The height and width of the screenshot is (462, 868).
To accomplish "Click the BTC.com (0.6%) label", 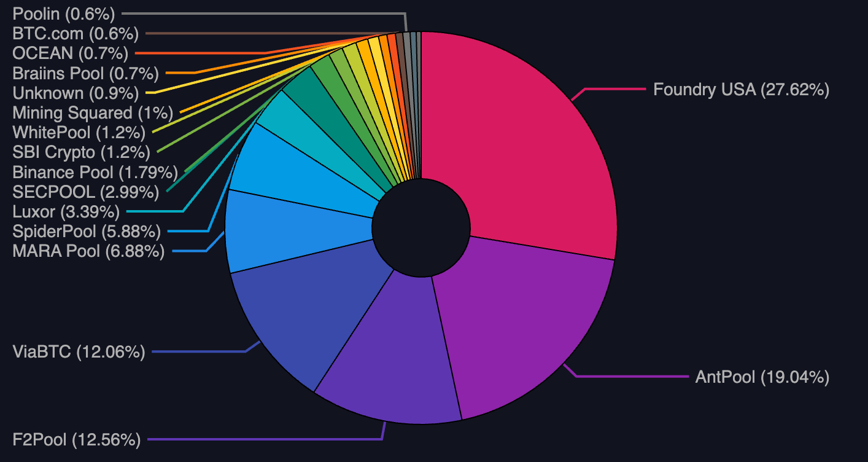I will (x=76, y=33).
